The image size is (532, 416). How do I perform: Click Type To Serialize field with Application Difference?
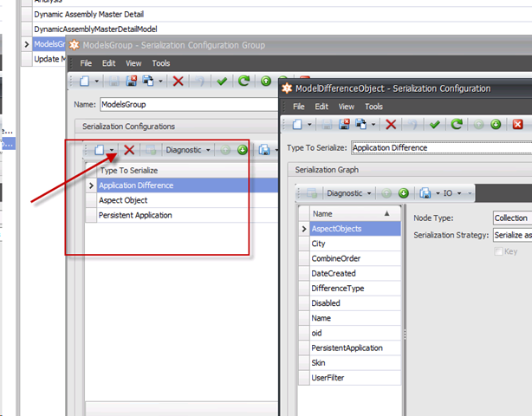pos(442,147)
